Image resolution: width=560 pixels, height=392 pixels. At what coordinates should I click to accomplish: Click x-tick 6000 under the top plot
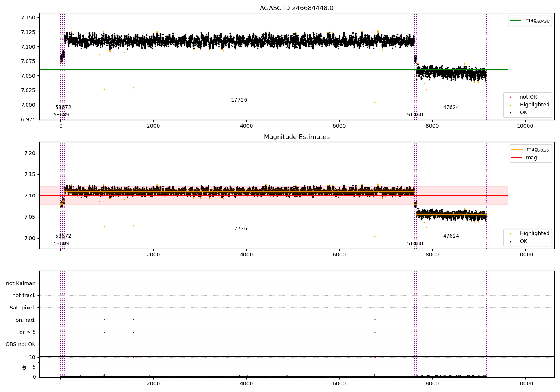[339, 126]
